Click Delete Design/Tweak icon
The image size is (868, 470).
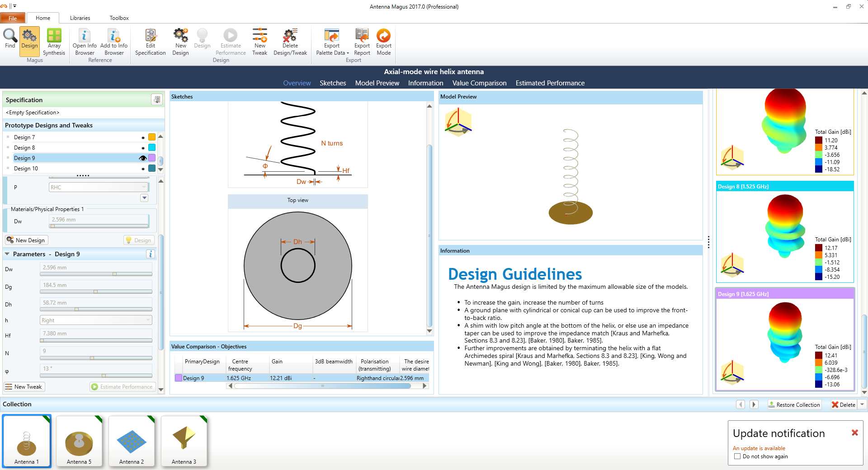[x=290, y=35]
